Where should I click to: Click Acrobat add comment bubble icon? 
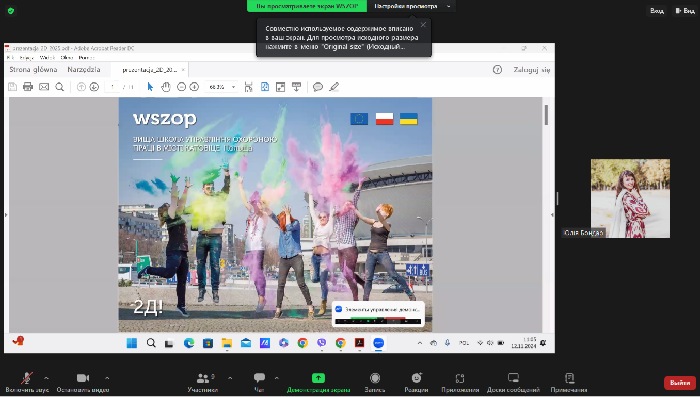(x=318, y=87)
